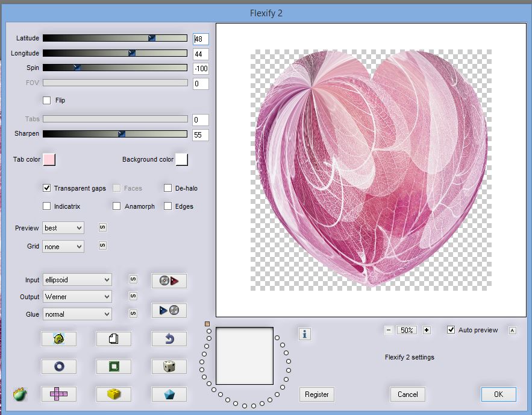Enable the Flip checkbox
532x415 pixels.
(47, 100)
